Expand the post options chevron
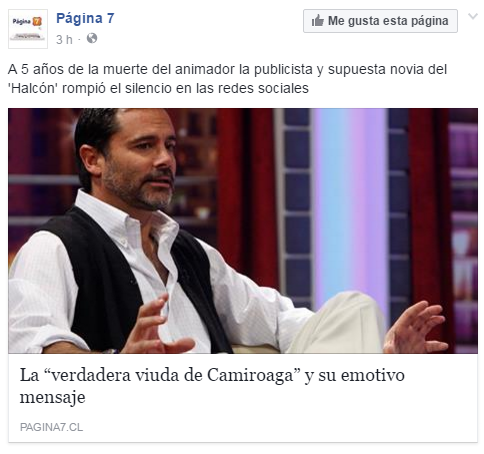Image resolution: width=484 pixels, height=454 pixels. tap(473, 16)
